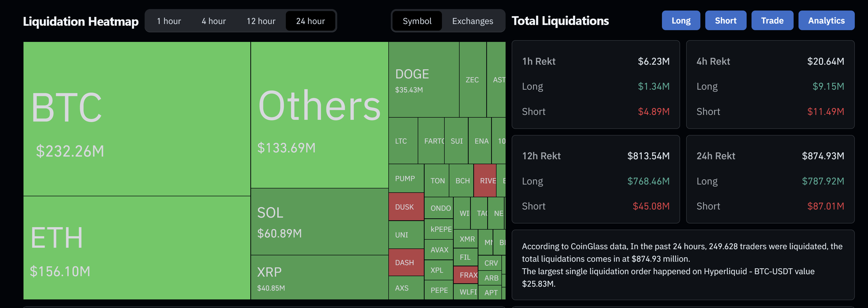Open the Trade page
This screenshot has height=308, width=868.
pyautogui.click(x=772, y=20)
